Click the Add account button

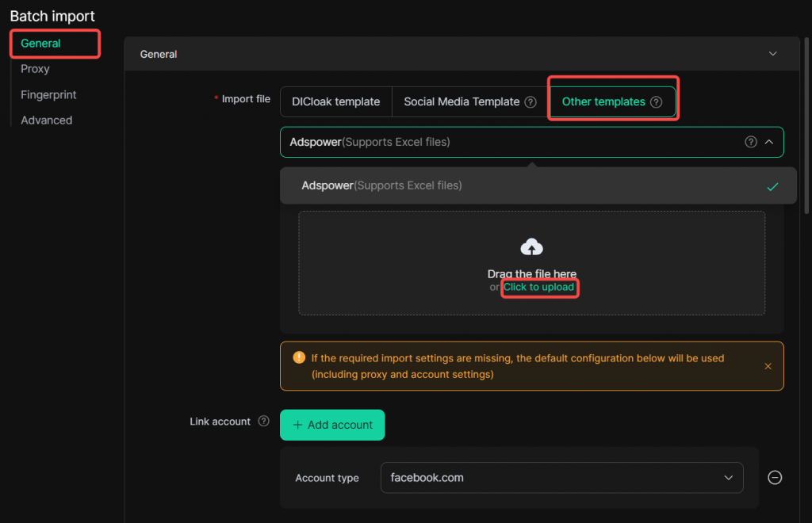[x=332, y=426]
